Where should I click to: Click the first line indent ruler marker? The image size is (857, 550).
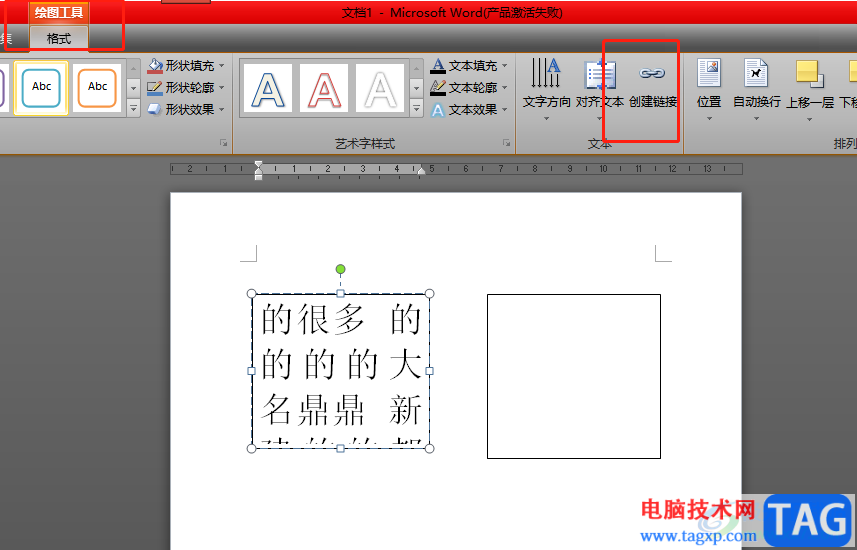[x=259, y=165]
